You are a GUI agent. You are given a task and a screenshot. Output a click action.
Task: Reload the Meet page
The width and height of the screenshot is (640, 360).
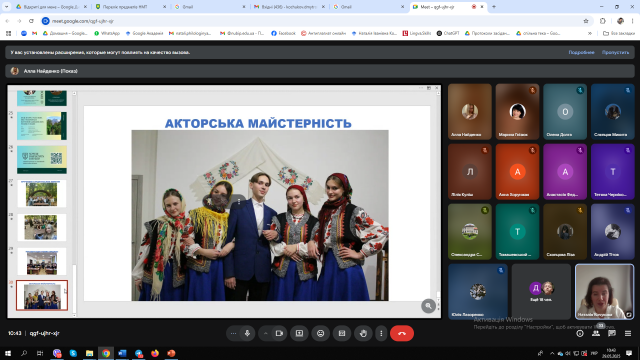point(31,21)
